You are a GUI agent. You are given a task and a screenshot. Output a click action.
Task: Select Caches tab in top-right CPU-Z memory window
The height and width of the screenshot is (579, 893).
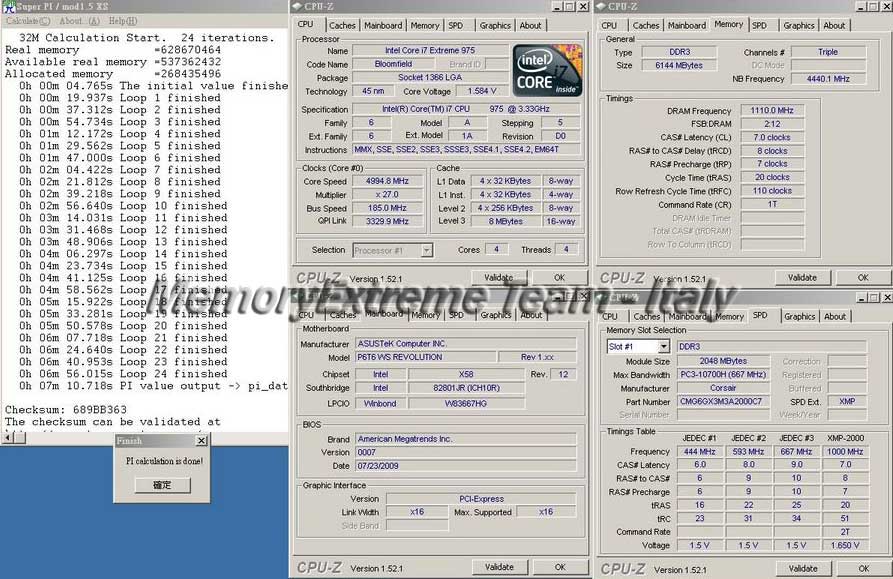point(645,26)
